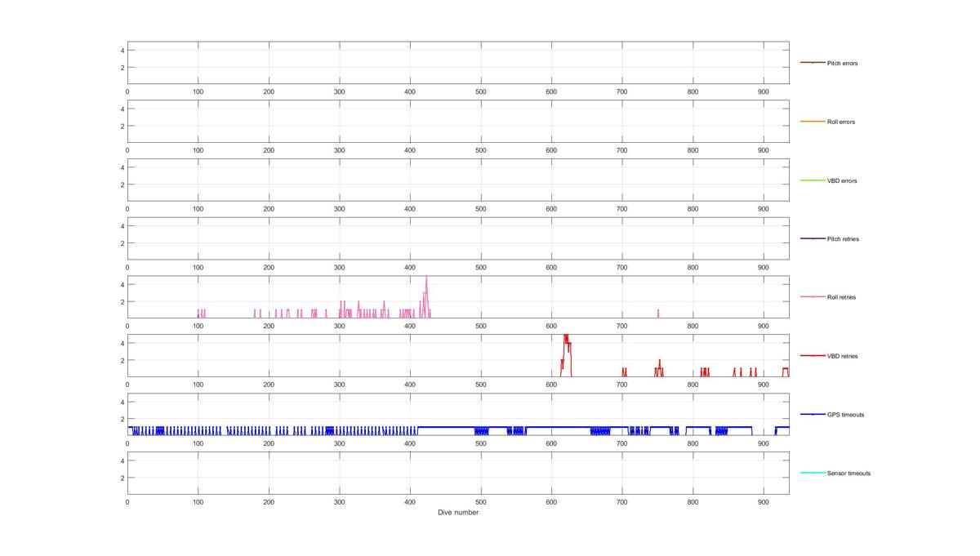Screen dimensions: 980x556
Task: Select the "GPS timeouts" legend label
Action: (x=845, y=415)
